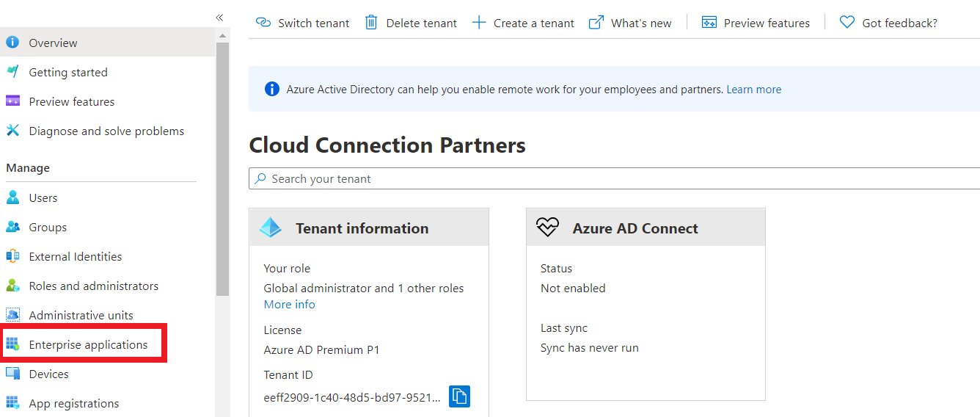Viewport: 980px width, 417px height.
Task: Open Enterprise applications
Action: (88, 344)
